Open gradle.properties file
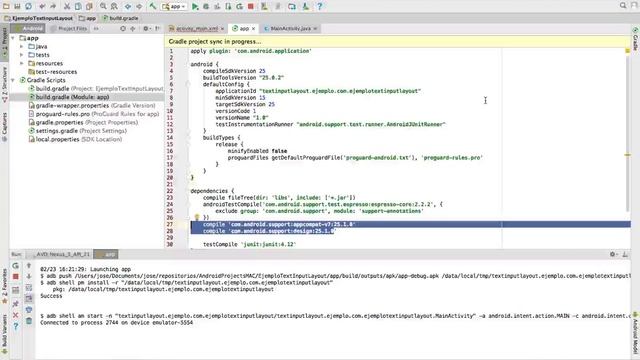Screen dimensions: 640x360 coord(83,122)
